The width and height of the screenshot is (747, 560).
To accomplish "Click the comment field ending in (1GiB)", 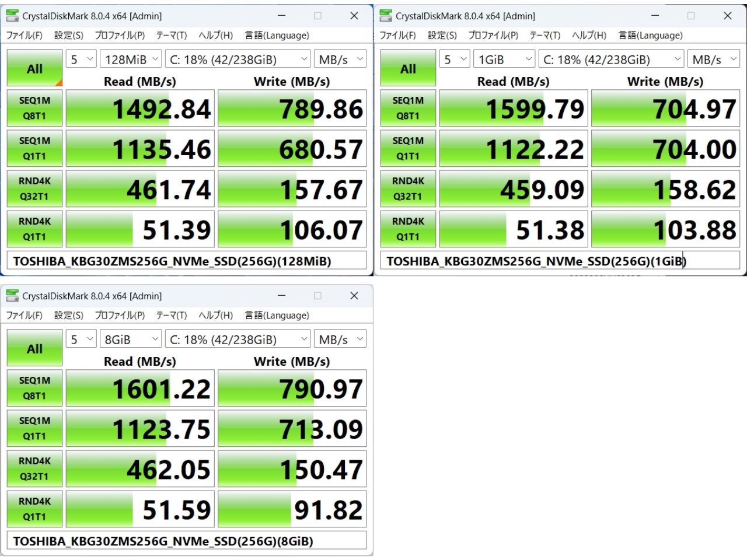I will (560, 261).
